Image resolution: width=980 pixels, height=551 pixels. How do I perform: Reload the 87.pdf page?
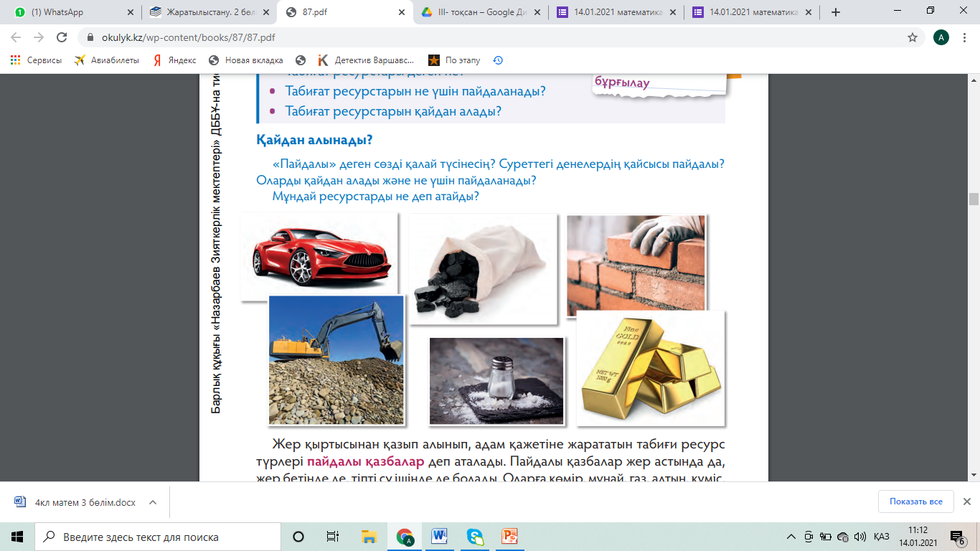[x=62, y=37]
